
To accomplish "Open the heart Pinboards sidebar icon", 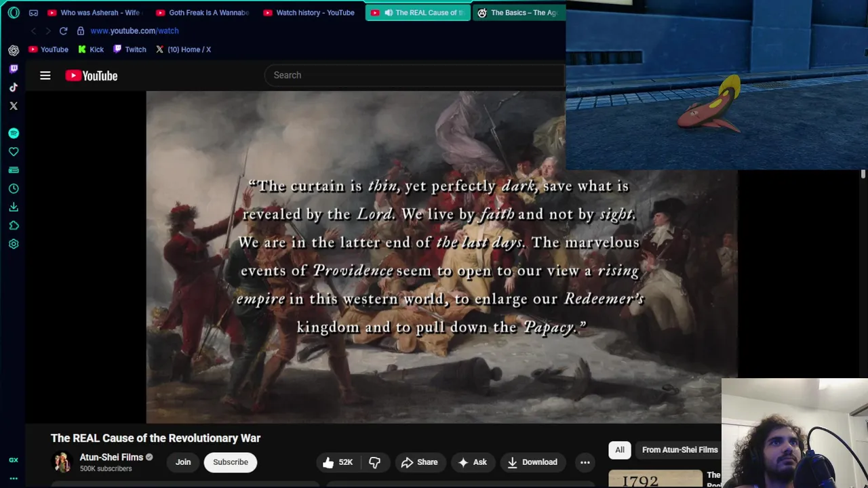I will click(14, 152).
